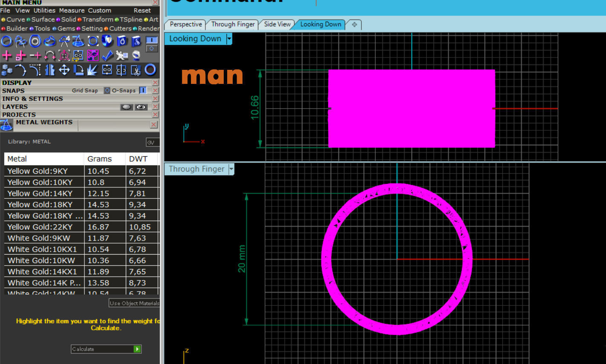
Task: Click the mirror symmetry icon with center bar
Action: (49, 70)
